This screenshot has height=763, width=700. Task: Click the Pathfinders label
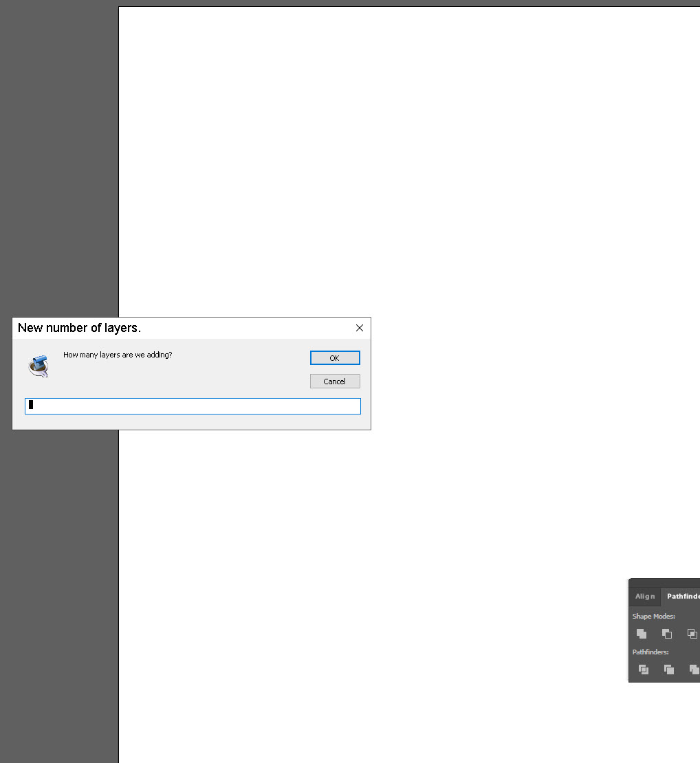(x=649, y=652)
